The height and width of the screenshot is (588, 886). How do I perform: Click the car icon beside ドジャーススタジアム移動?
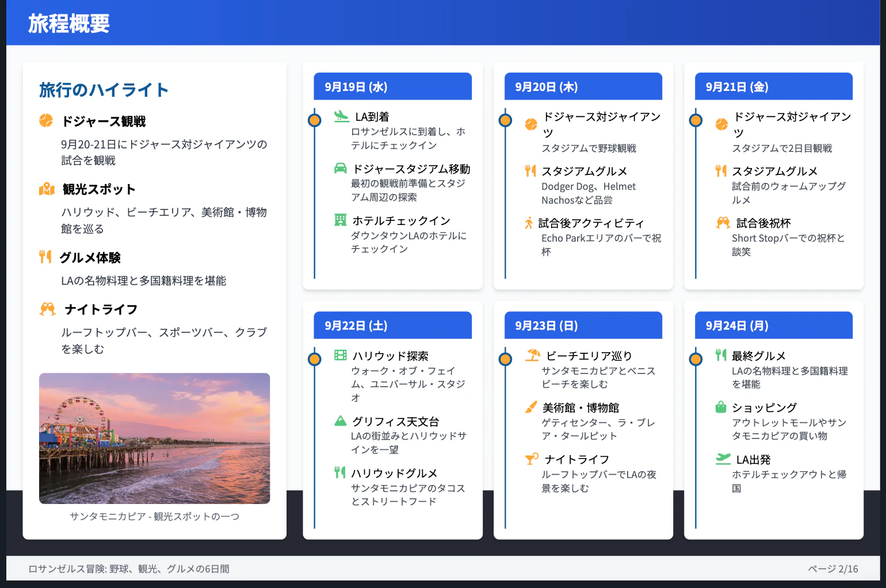pyautogui.click(x=341, y=168)
